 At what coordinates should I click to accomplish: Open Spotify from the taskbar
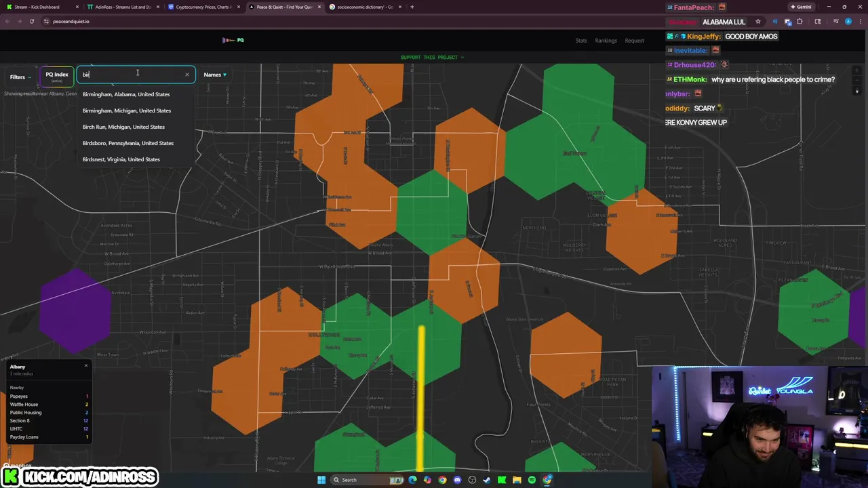click(532, 480)
